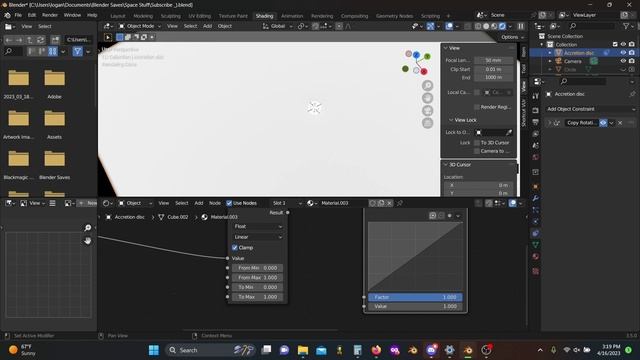Open the Global transform orientation dropdown

pos(278,26)
